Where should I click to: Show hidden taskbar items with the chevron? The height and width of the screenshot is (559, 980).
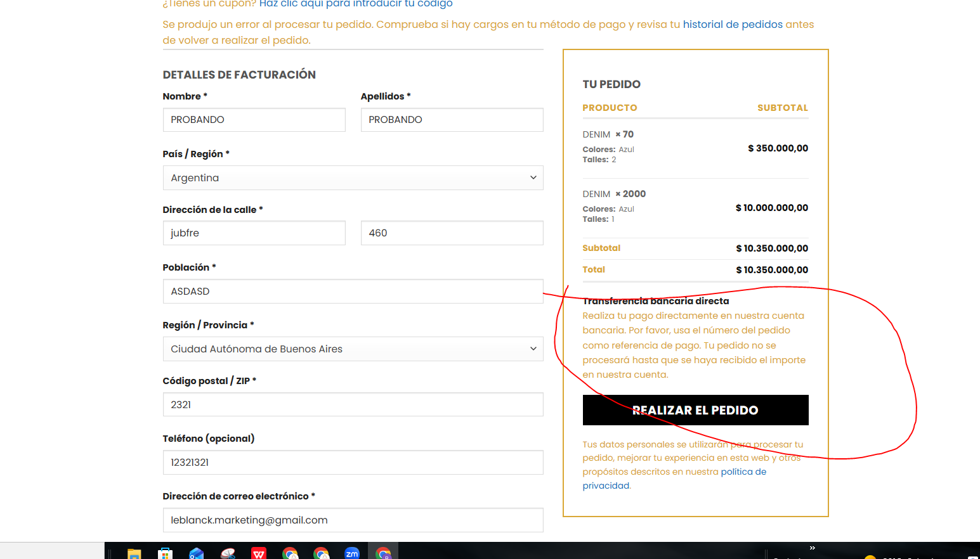click(x=812, y=548)
